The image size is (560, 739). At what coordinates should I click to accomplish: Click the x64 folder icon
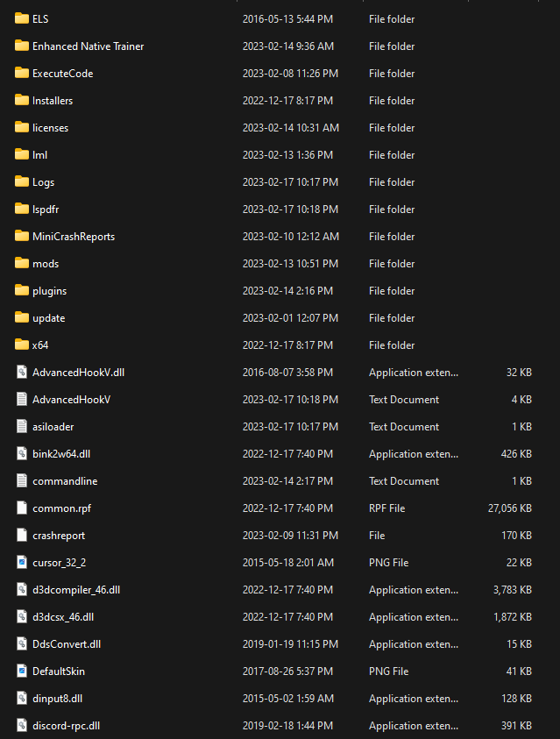click(22, 345)
